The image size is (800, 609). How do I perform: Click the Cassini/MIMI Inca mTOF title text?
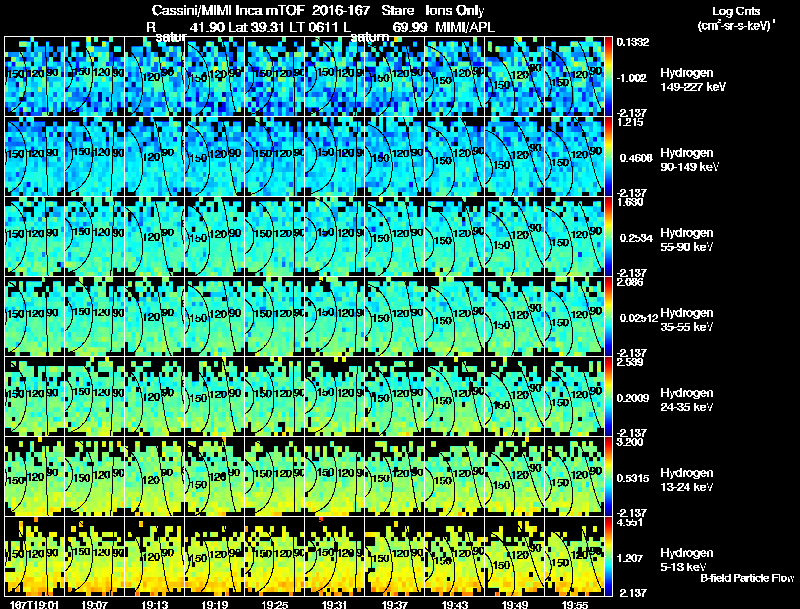coord(228,10)
